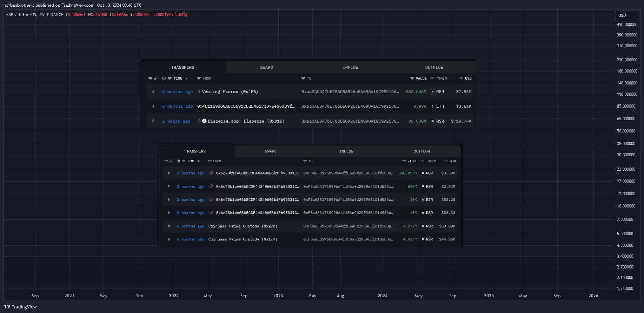Click the Ethereum chain icon in the Vesting Escrow row
This screenshot has width=644, height=313.
(x=153, y=92)
